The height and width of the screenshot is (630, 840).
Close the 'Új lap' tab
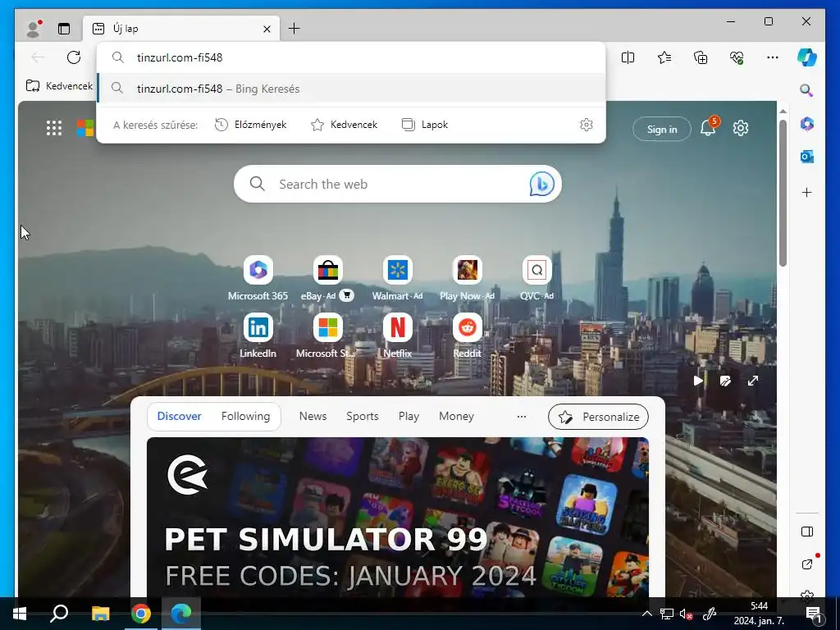tap(267, 29)
